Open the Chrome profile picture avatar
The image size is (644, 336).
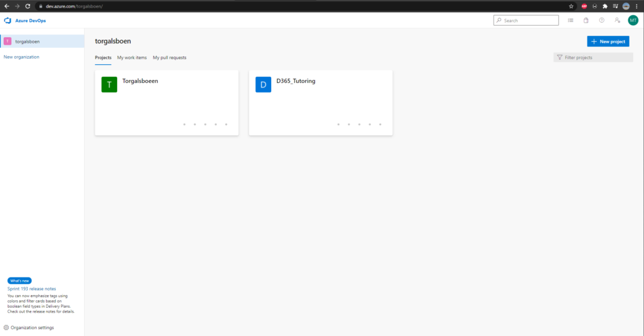pyautogui.click(x=626, y=6)
